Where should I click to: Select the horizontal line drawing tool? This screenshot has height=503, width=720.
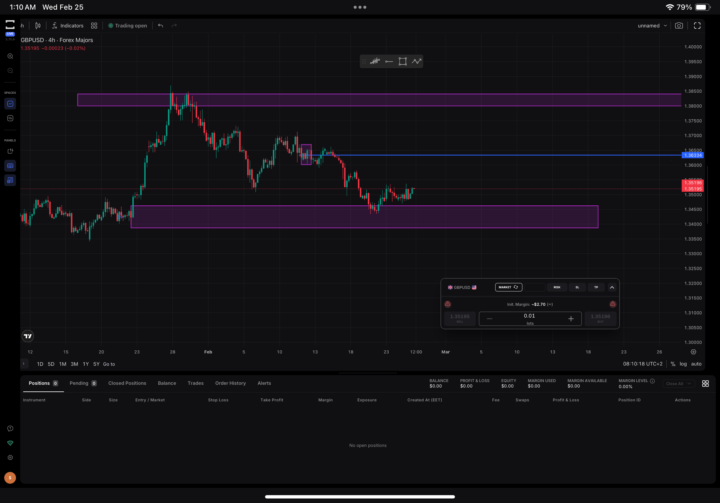point(389,61)
